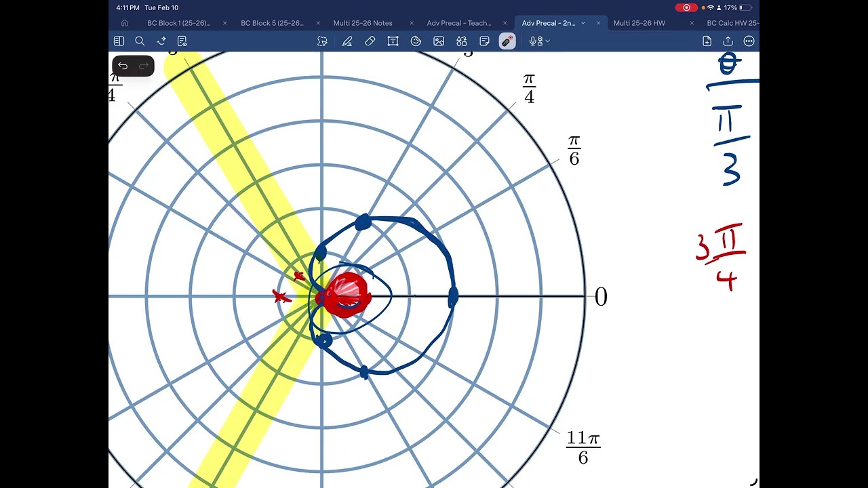Start audio recording with microphone icon

pyautogui.click(x=534, y=41)
